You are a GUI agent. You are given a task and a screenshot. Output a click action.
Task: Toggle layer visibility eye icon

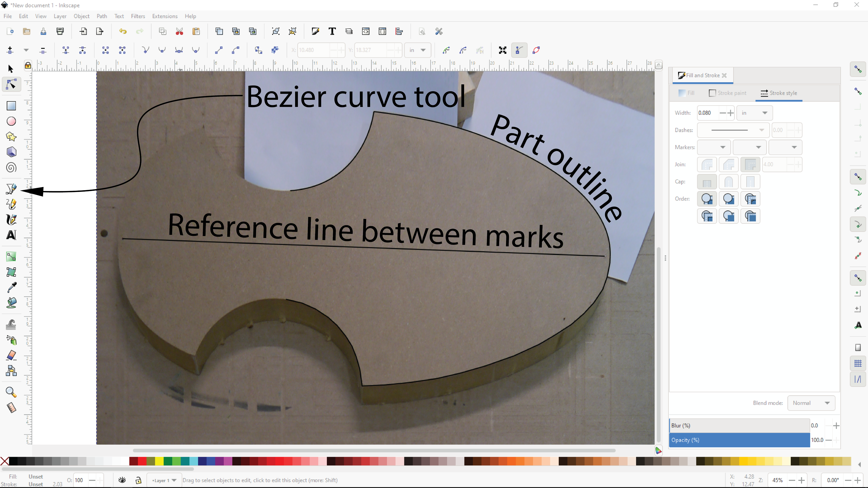click(x=122, y=480)
